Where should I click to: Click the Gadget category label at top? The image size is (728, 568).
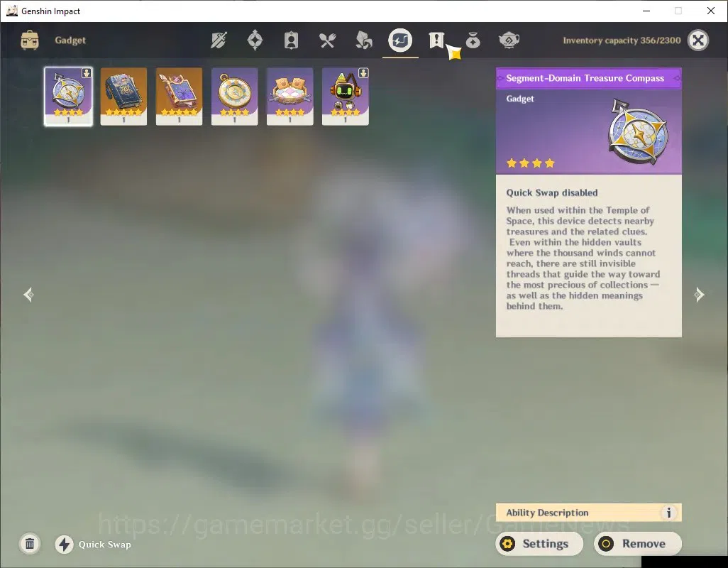tap(70, 40)
